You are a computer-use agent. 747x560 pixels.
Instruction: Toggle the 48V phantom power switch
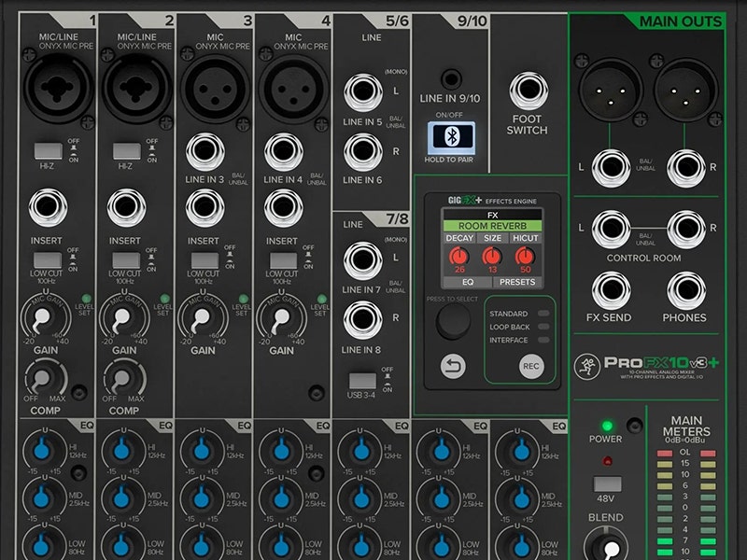607,483
